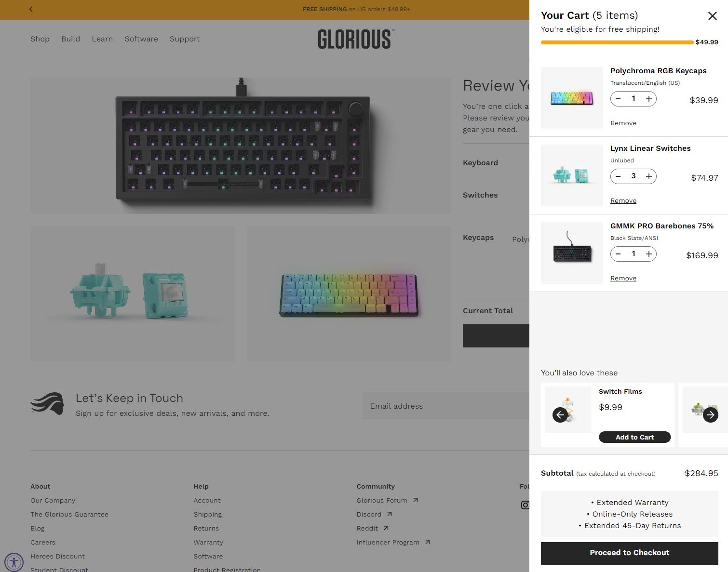Open the Instagram icon link
The width and height of the screenshot is (728, 572).
pyautogui.click(x=525, y=505)
